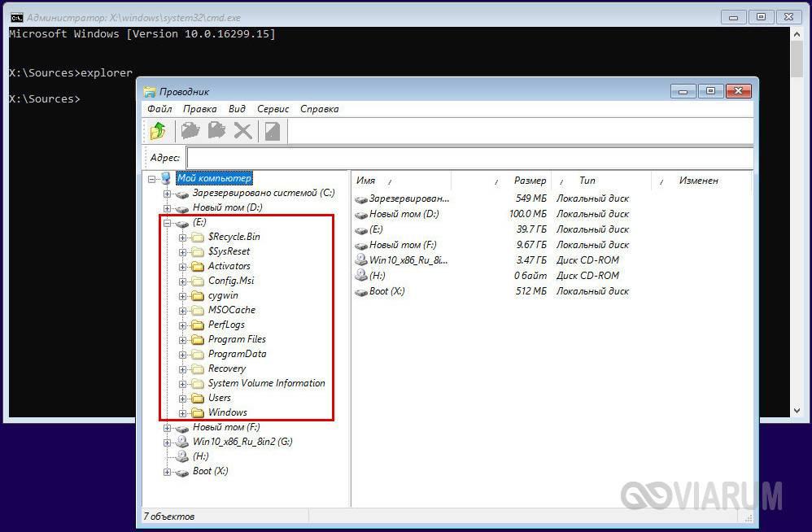Screen dimensions: 812x532
Task: Click the Проводник folder icon in title bar
Action: 150,92
